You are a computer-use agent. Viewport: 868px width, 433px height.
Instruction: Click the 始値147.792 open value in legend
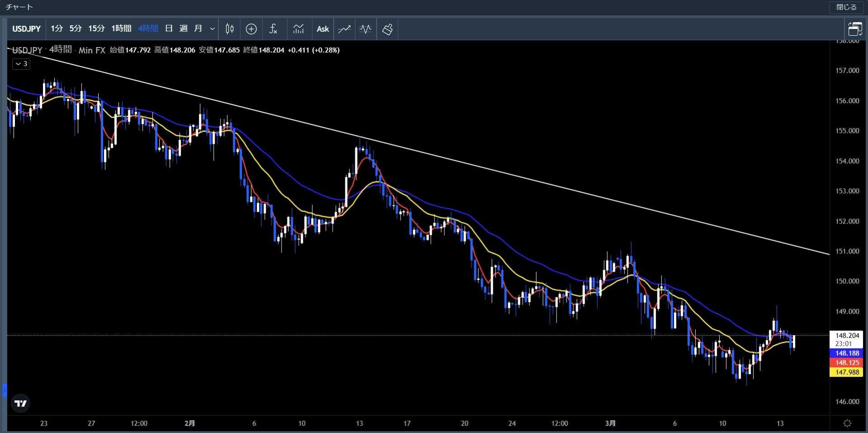[x=130, y=50]
